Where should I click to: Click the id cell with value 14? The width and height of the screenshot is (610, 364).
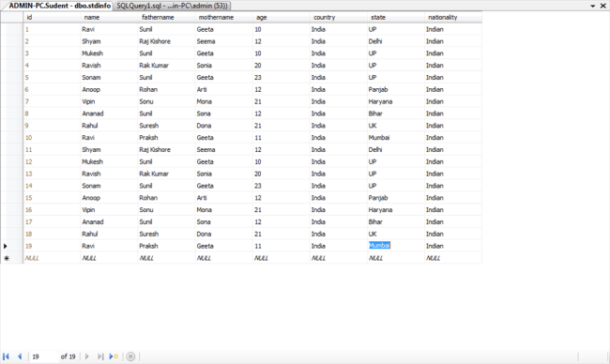(52, 186)
